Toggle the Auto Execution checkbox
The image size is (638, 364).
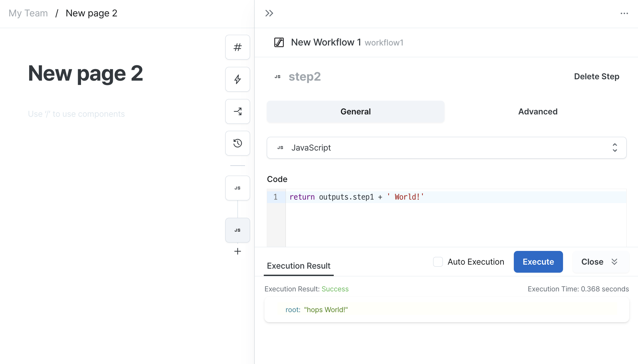coord(438,262)
